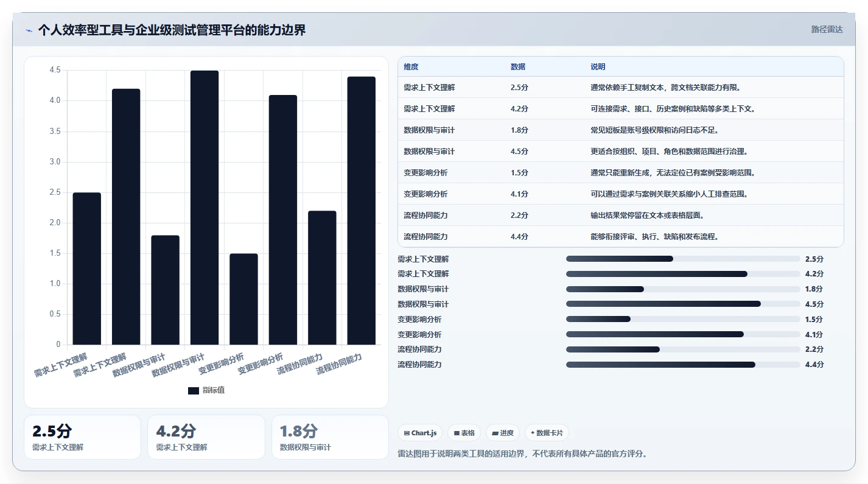Click the 1.8分 progress bar
868x484 pixels.
pos(683,289)
